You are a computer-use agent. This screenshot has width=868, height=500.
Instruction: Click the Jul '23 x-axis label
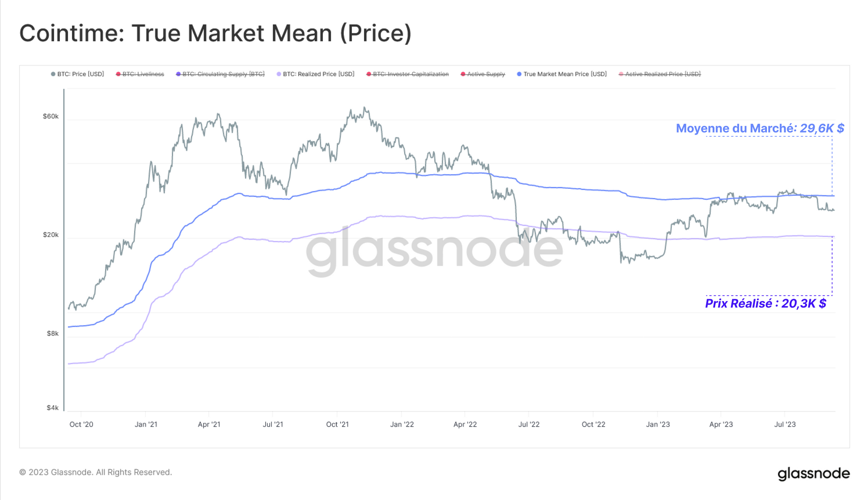785,424
